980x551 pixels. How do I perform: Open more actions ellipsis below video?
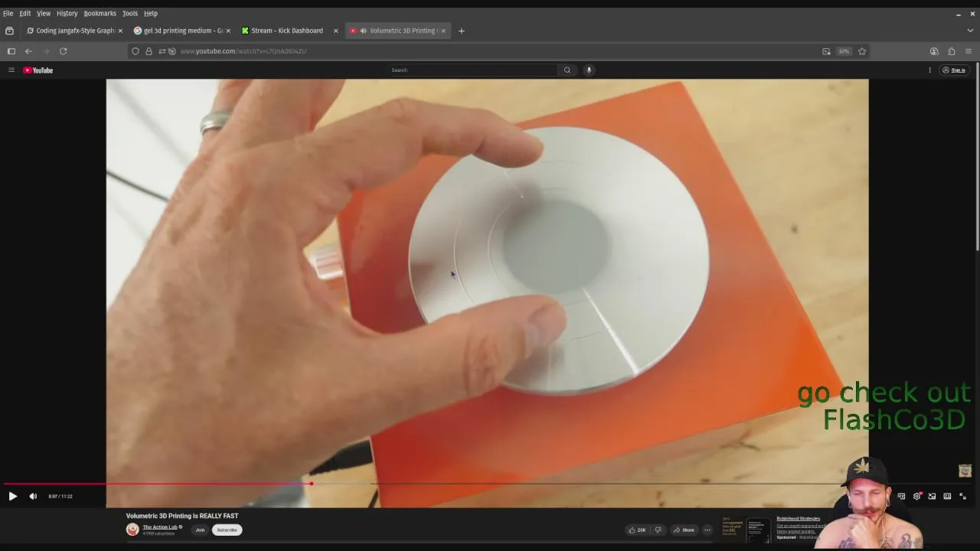pos(707,530)
